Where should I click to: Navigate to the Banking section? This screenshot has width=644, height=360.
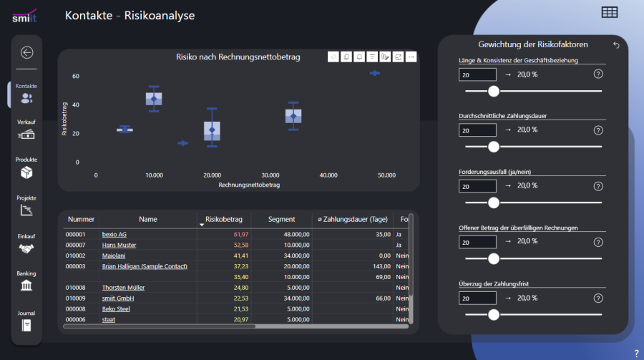coord(26,281)
